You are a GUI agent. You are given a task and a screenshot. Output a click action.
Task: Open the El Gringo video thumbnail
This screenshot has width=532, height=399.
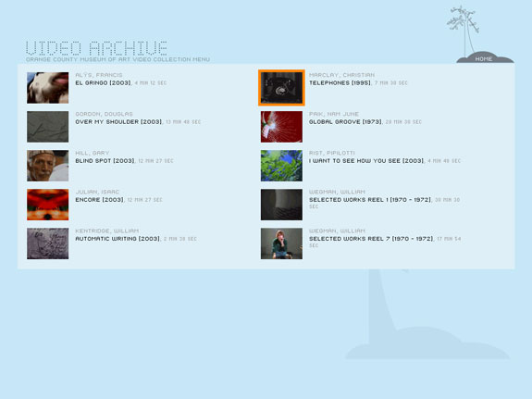[48, 88]
